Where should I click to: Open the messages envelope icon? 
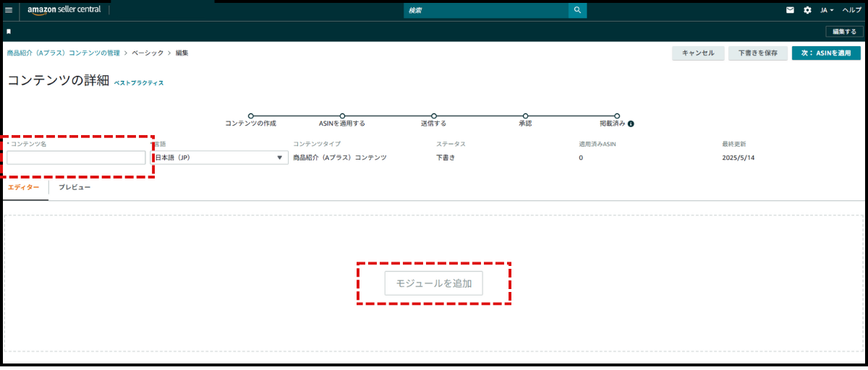coord(791,10)
